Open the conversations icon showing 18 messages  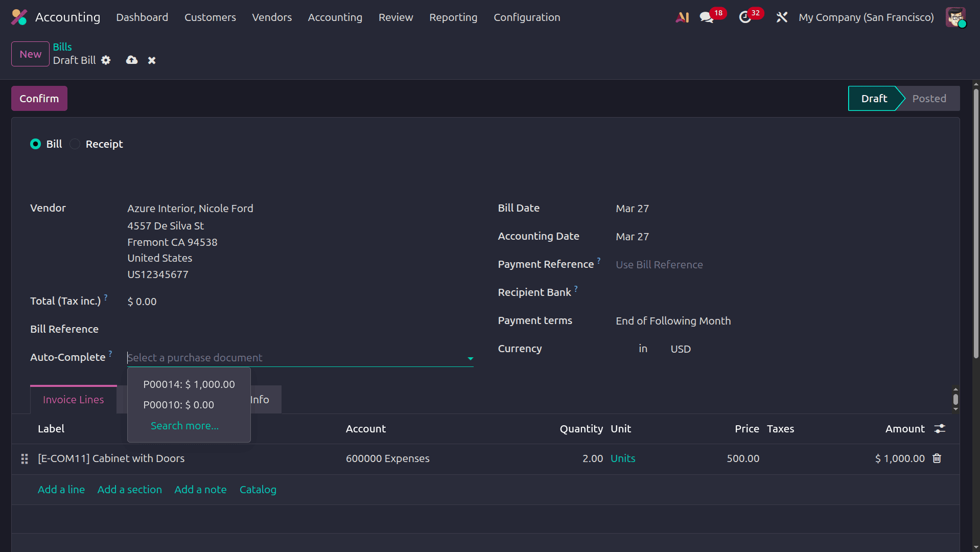coord(708,17)
